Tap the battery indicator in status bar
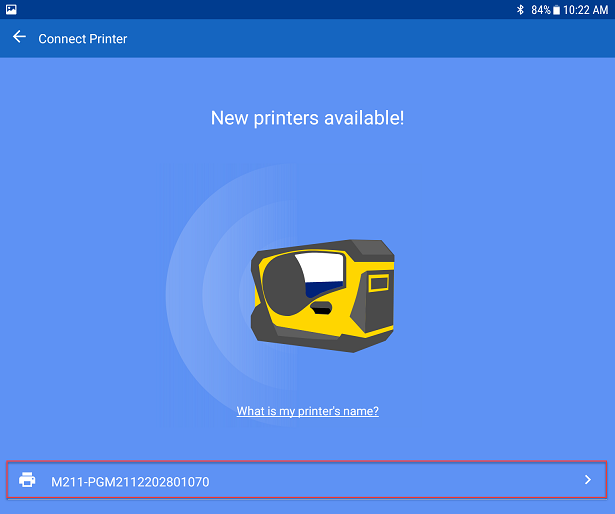 556,9
